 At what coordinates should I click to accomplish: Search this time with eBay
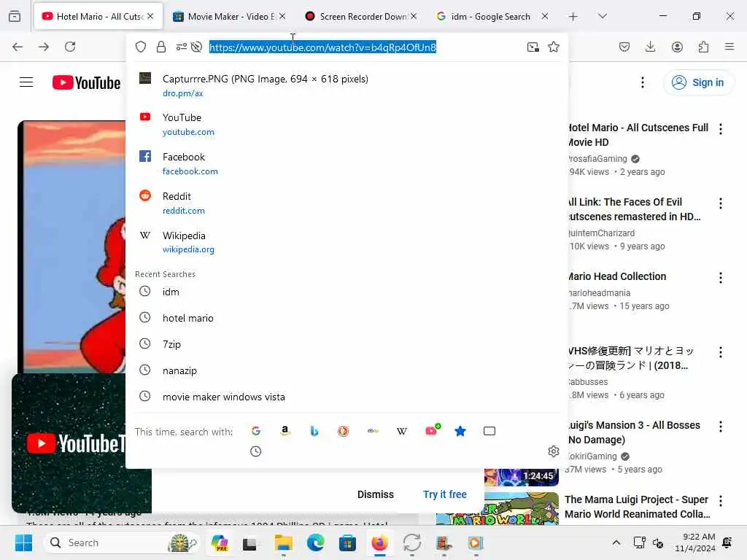click(373, 431)
